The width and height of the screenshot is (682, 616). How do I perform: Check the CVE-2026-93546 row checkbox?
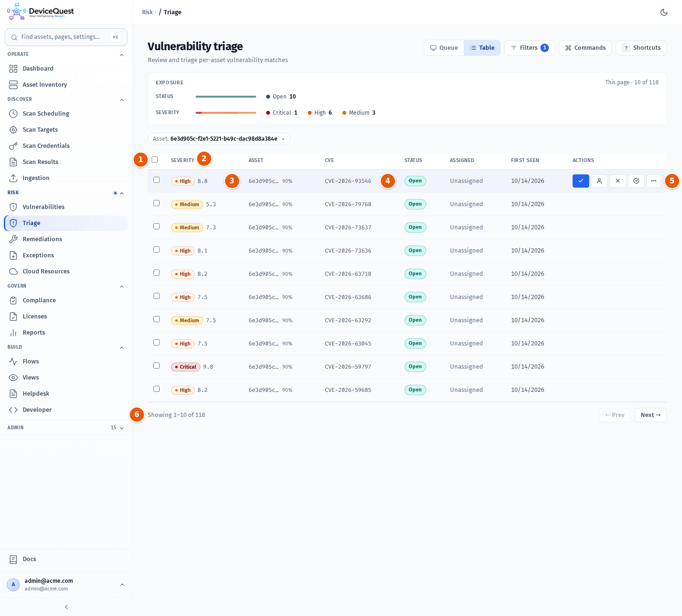tap(156, 180)
